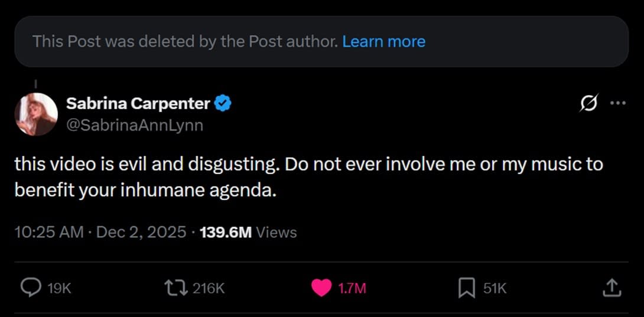The height and width of the screenshot is (317, 644).
Task: Click the Learn more link
Action: coord(383,41)
